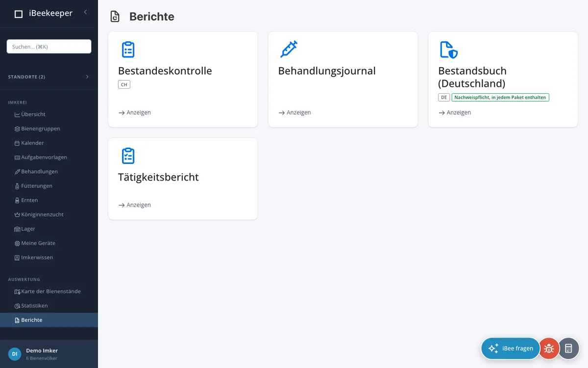
Task: Click the Imkerwissen book icon
Action: click(x=17, y=258)
